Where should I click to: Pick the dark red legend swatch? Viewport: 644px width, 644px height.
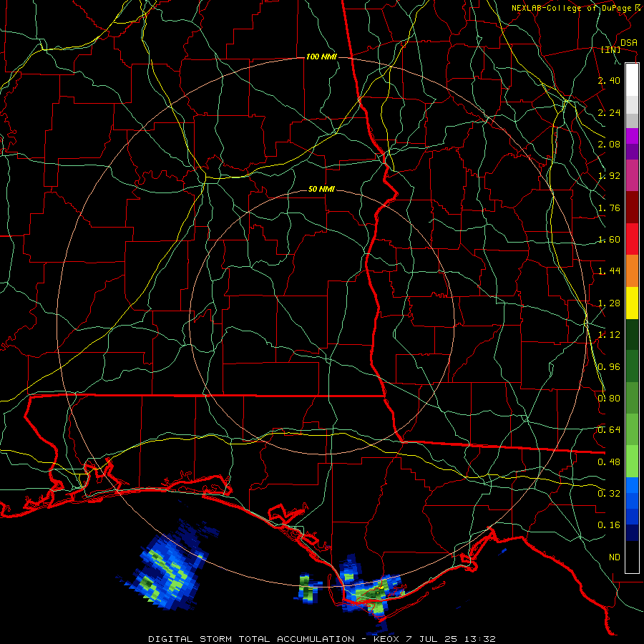coord(632,208)
